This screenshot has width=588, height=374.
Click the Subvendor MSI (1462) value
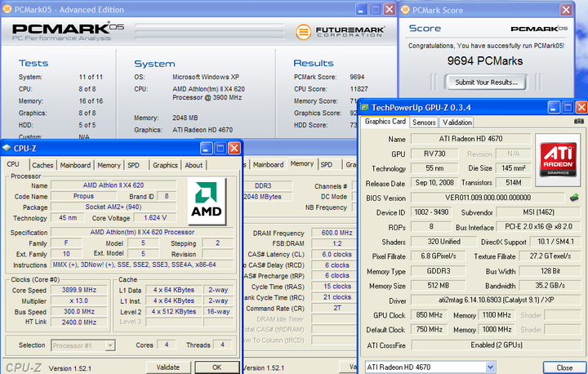click(538, 212)
